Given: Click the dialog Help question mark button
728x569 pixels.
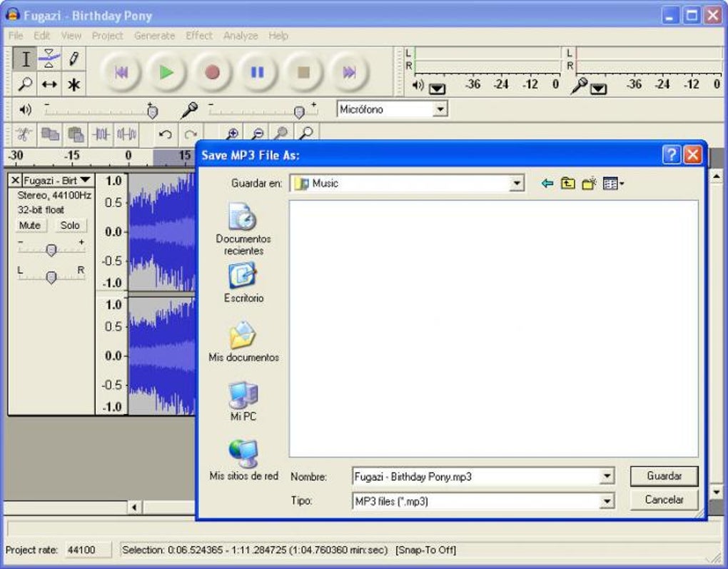Looking at the screenshot, I should 672,155.
